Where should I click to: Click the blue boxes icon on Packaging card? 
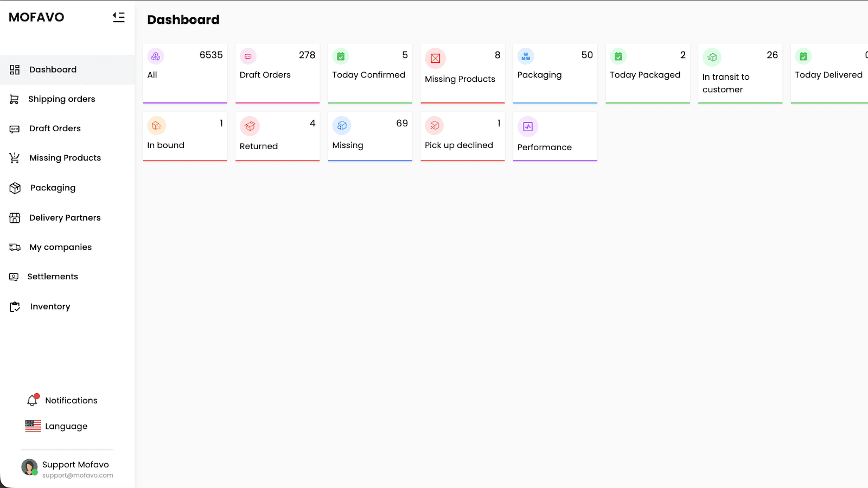526,56
